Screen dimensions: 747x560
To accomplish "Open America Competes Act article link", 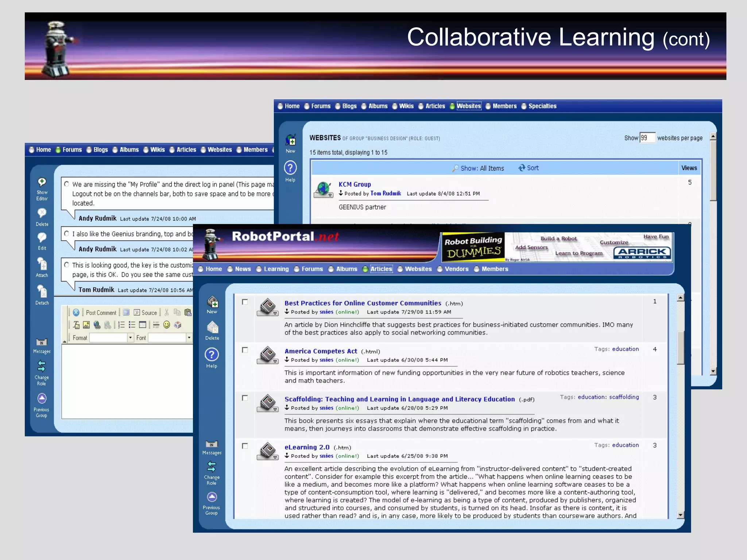I will click(x=321, y=351).
